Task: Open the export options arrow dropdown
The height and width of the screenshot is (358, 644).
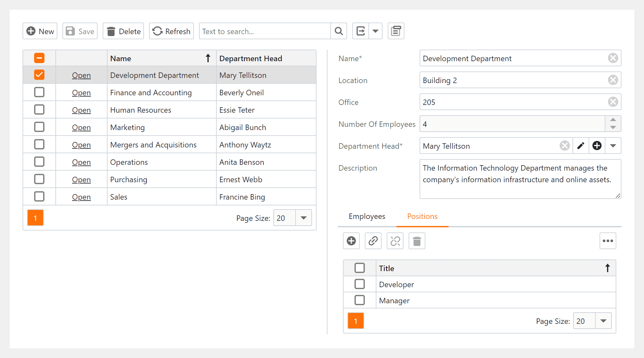Action: [375, 31]
